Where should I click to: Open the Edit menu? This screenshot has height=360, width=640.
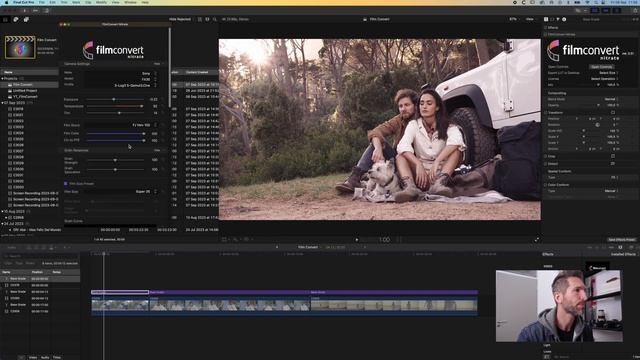pos(53,2)
